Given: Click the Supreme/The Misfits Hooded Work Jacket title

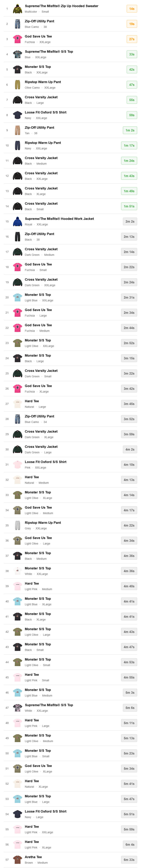Looking at the screenshot, I should 59,219.
